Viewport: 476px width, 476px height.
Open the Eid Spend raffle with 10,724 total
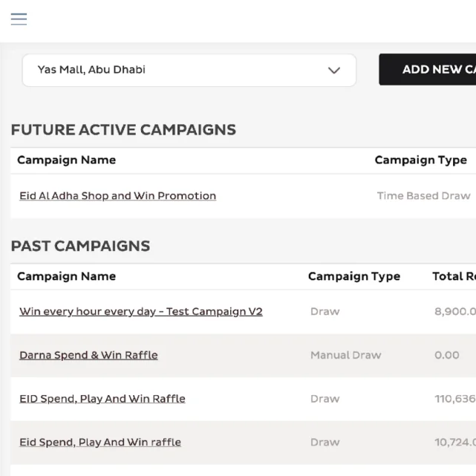pyautogui.click(x=100, y=443)
